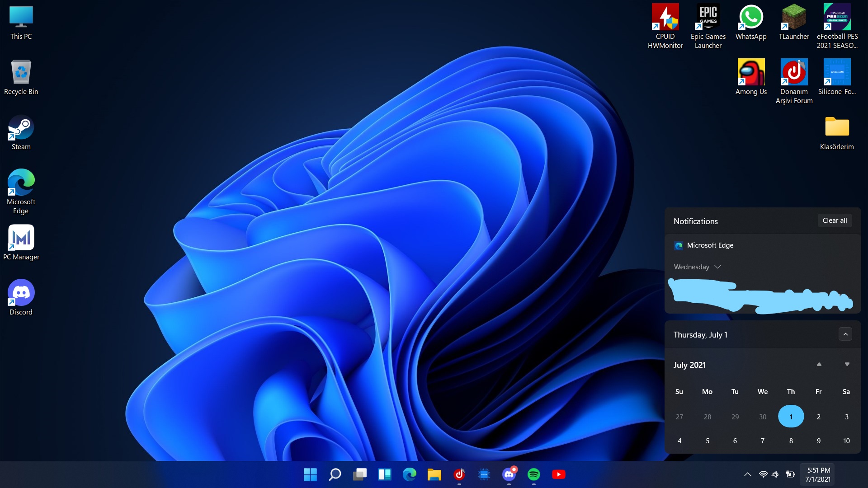Launch Discord desktop shortcut
Viewport: 868px width, 488px height.
coord(21,297)
